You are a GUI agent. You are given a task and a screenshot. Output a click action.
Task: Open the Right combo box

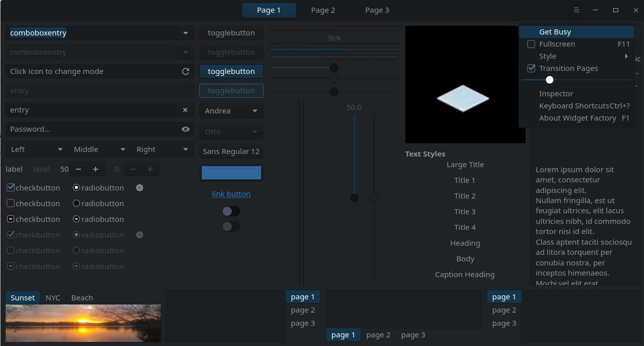pos(162,149)
